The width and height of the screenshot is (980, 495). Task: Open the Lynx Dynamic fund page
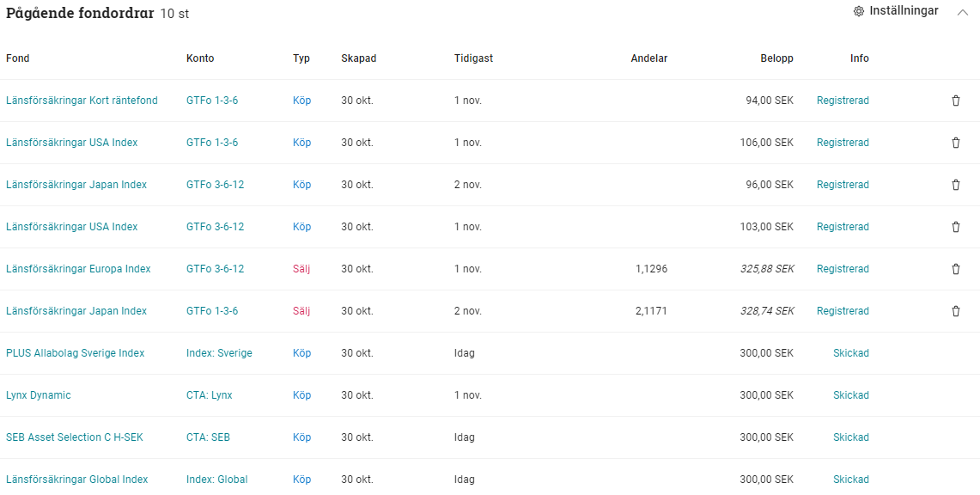pos(38,395)
